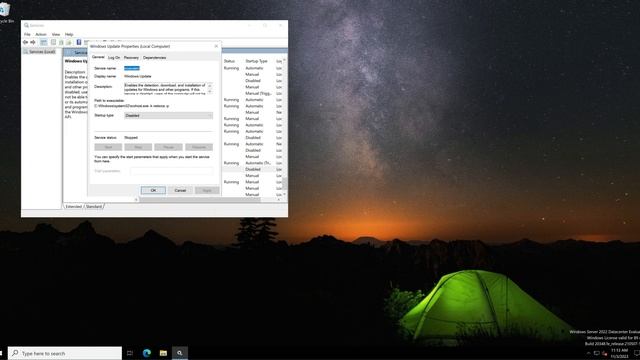The width and height of the screenshot is (640, 360).
Task: Click the Stop service button
Action: click(x=138, y=147)
